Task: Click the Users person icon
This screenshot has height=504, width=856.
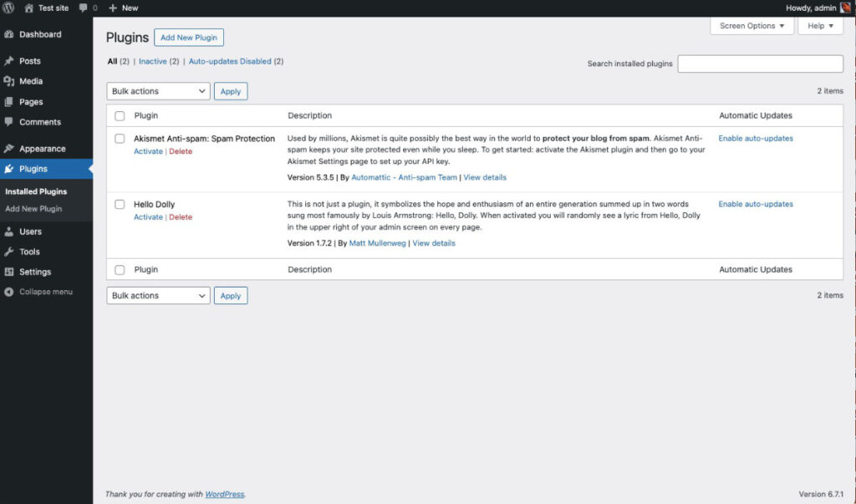Action: click(8, 232)
